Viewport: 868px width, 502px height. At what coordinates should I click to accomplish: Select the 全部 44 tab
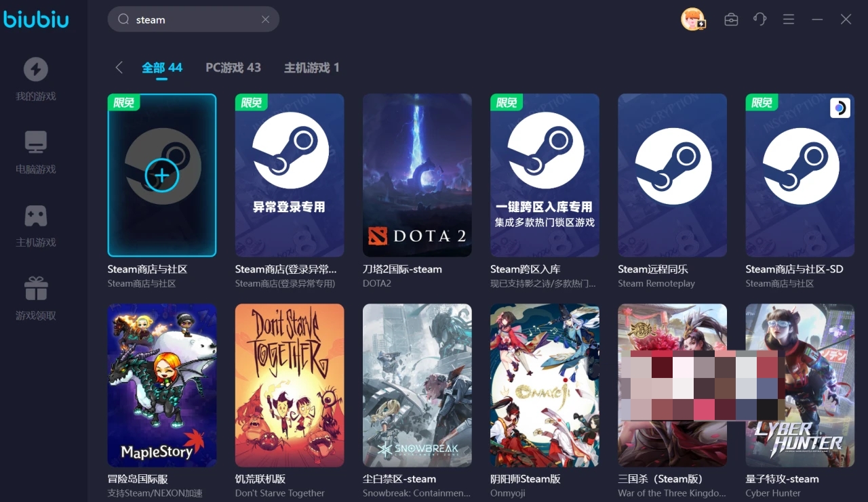pos(162,68)
